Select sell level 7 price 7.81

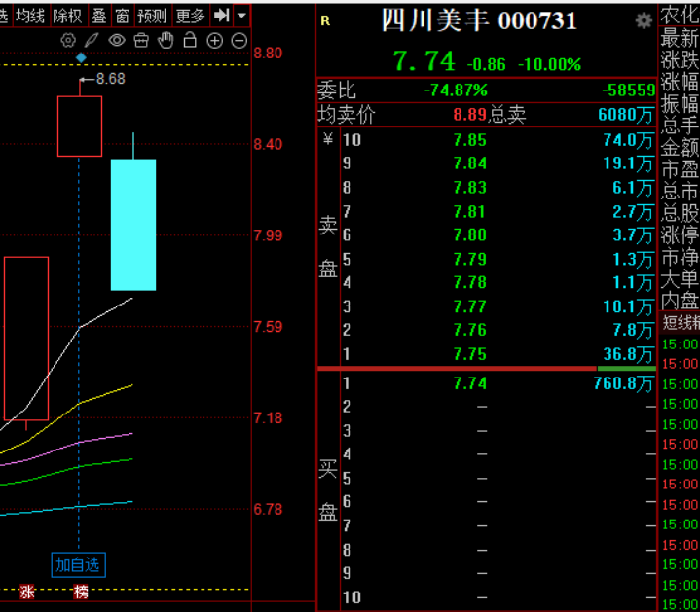pyautogui.click(x=469, y=211)
